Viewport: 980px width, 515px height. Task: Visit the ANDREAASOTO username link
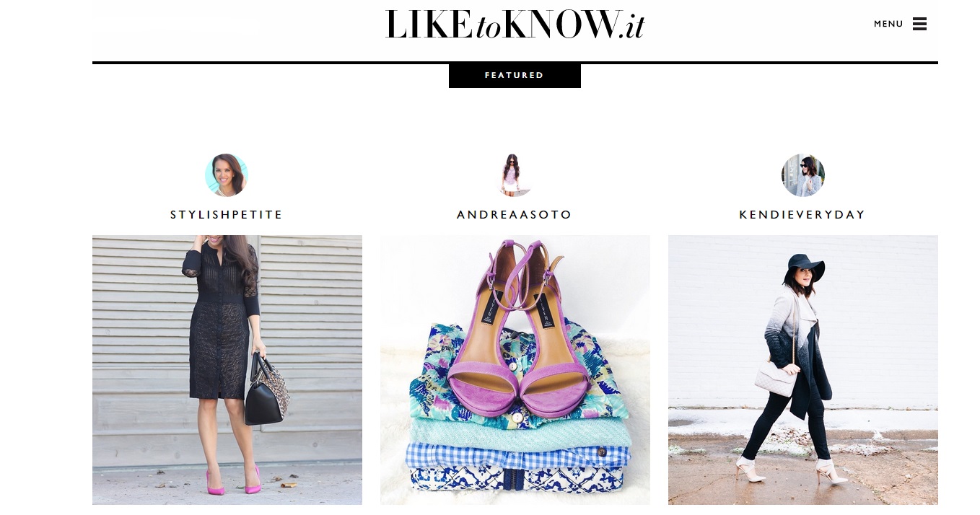[515, 215]
